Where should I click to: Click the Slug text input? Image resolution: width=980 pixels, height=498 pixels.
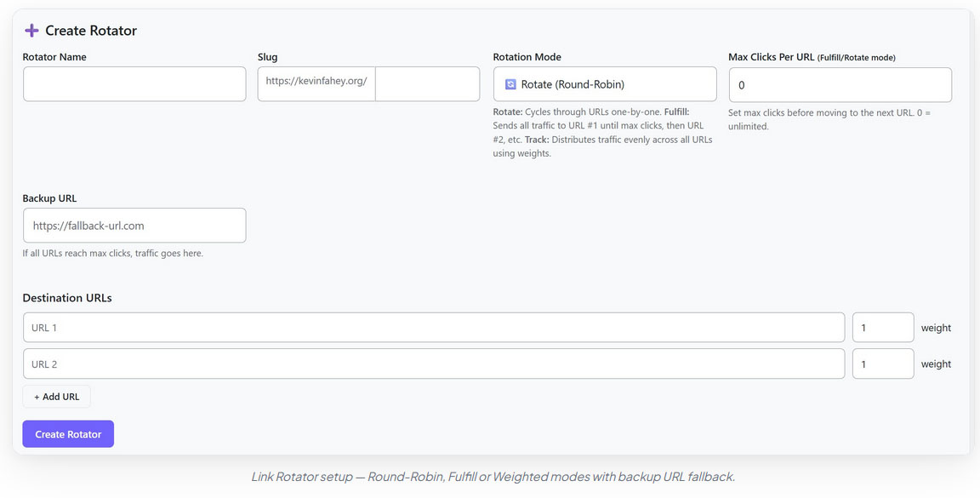click(428, 83)
